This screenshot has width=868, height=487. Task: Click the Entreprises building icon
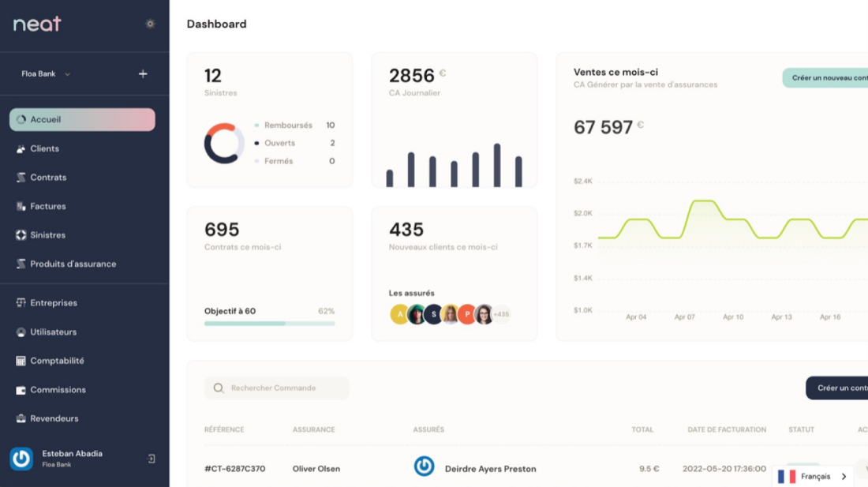pos(21,303)
